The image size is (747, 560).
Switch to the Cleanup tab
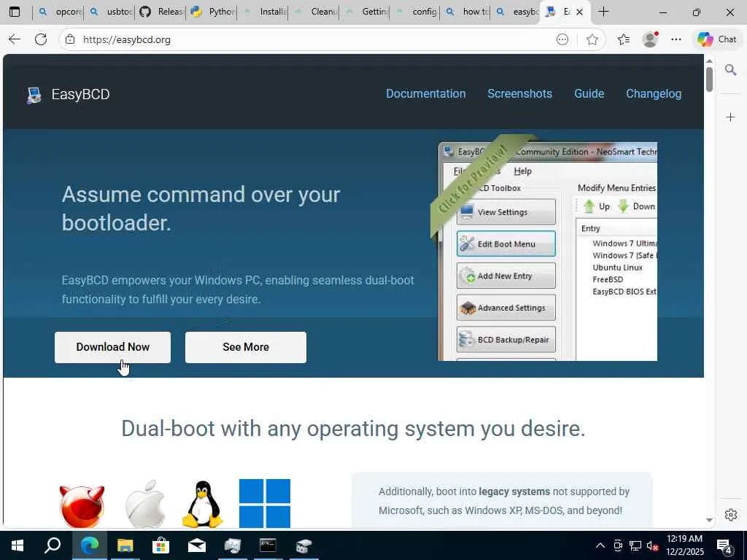pyautogui.click(x=314, y=12)
